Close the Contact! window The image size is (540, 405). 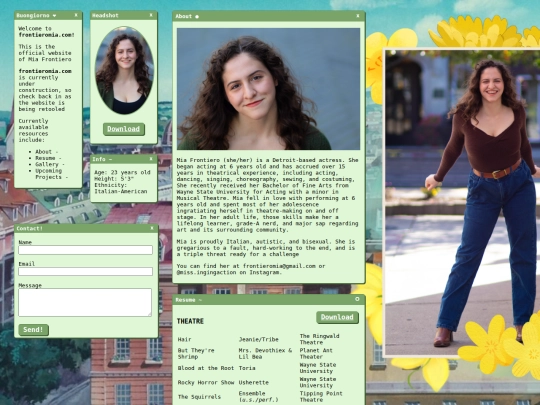152,228
